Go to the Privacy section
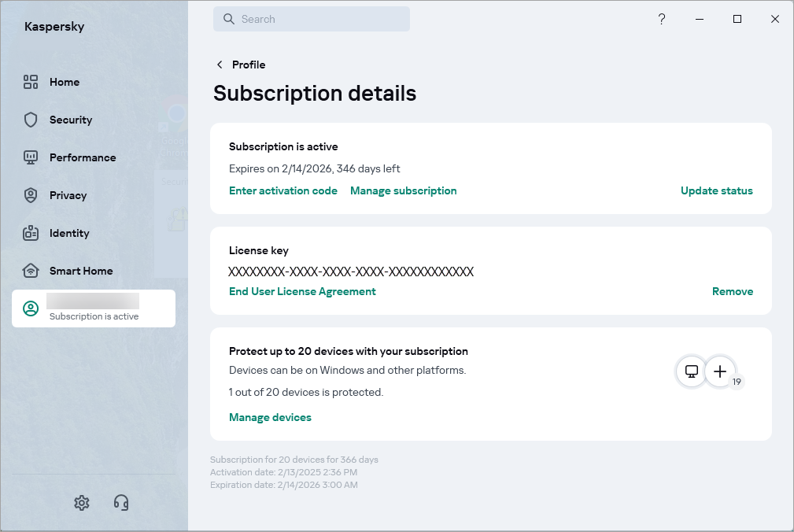Image resolution: width=794 pixels, height=532 pixels. coord(68,195)
